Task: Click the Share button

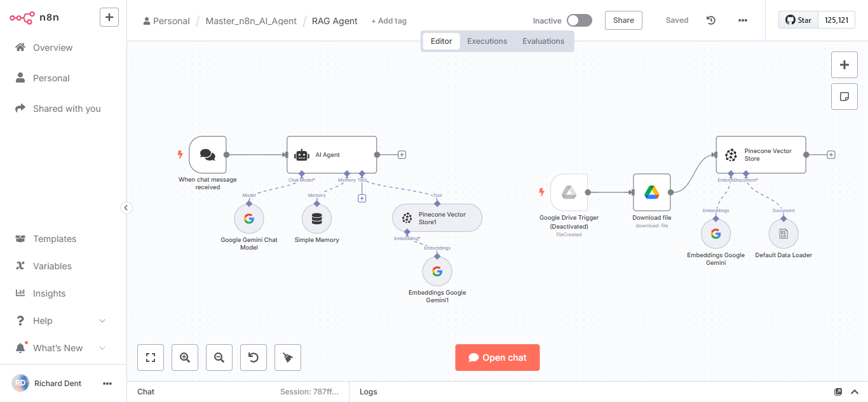Action: [623, 20]
